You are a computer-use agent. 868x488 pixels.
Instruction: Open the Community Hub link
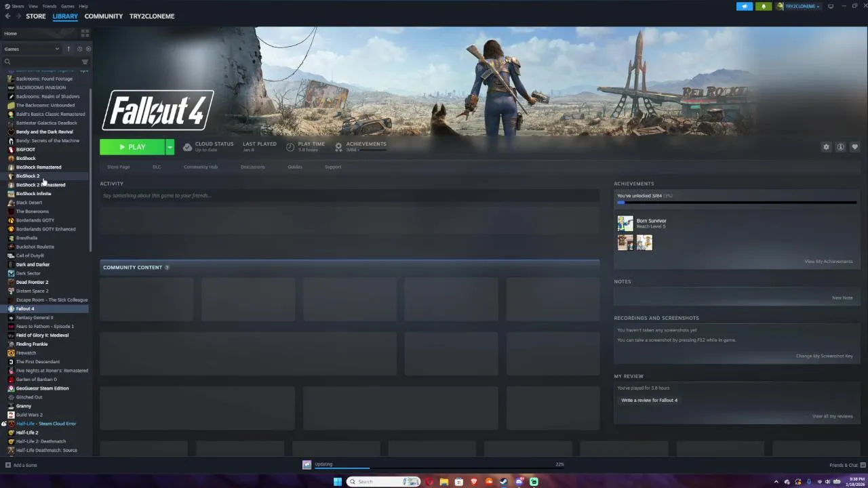click(x=201, y=167)
